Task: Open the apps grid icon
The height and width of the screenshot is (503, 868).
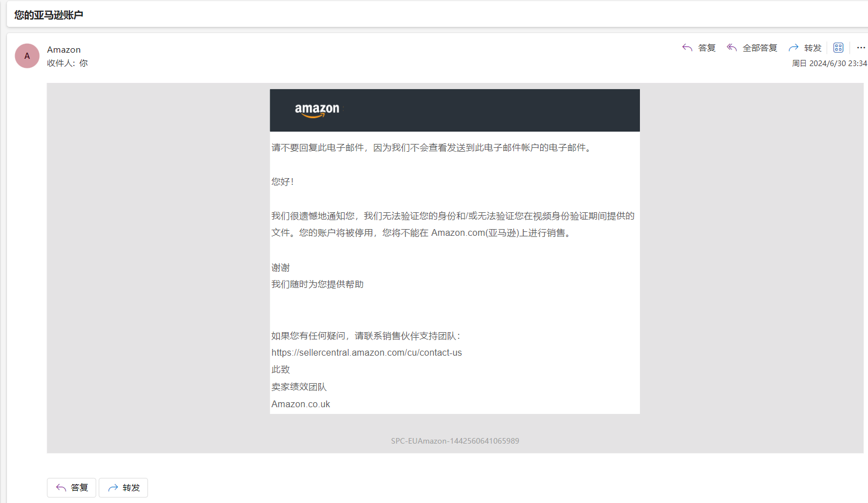Action: point(838,48)
